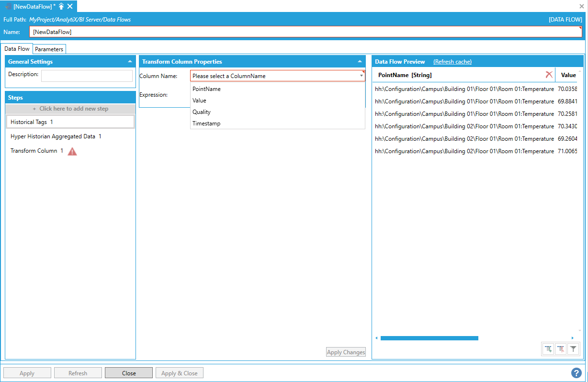The image size is (588, 382).
Task: Click the warning icon beside Transform Column step
Action: [x=72, y=151]
